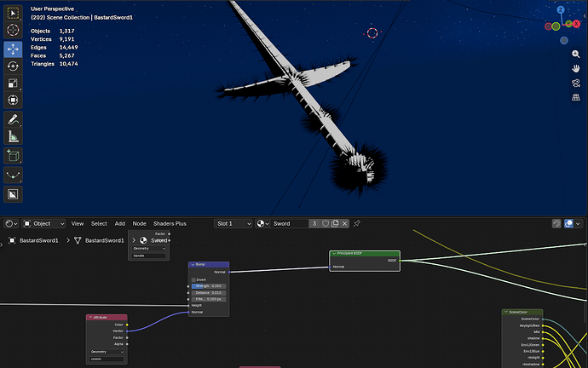Toggle the camera view icon
This screenshot has width=588, height=368.
(x=575, y=83)
